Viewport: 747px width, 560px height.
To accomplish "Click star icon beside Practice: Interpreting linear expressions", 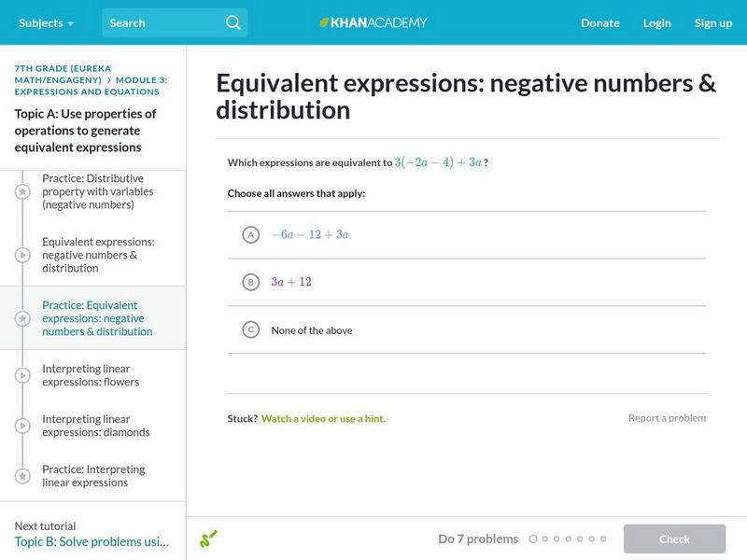I will tap(22, 476).
